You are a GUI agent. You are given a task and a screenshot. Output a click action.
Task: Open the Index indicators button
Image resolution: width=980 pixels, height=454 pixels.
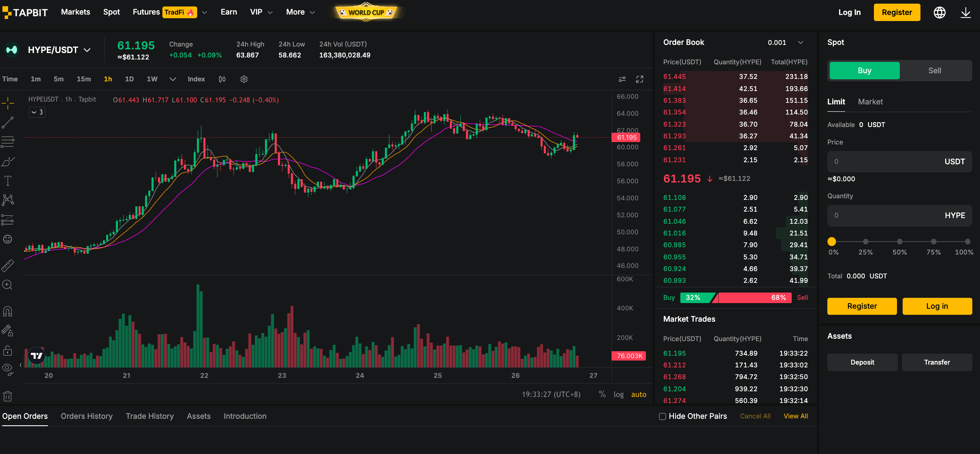coord(196,79)
